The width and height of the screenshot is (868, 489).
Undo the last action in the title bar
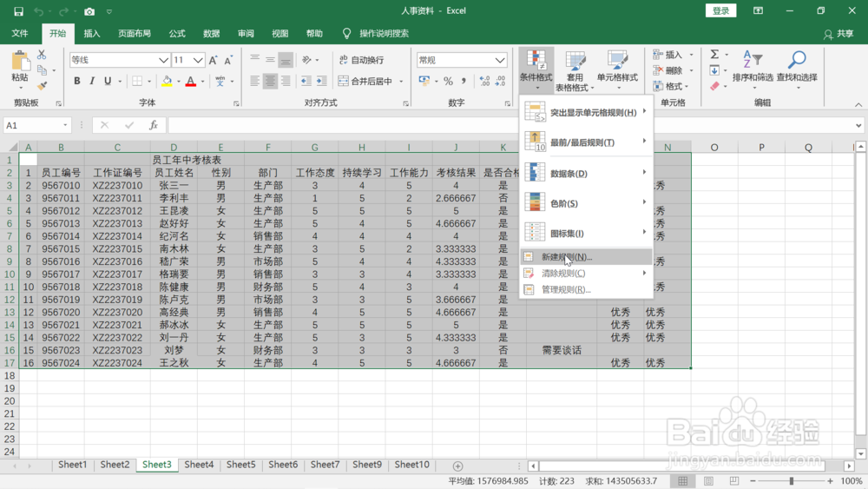coord(39,11)
